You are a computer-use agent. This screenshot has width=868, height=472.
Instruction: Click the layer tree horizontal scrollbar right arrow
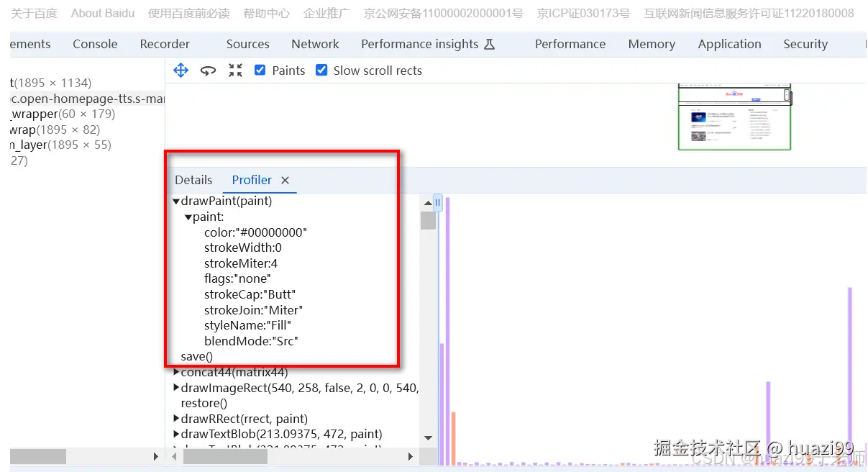click(156, 456)
